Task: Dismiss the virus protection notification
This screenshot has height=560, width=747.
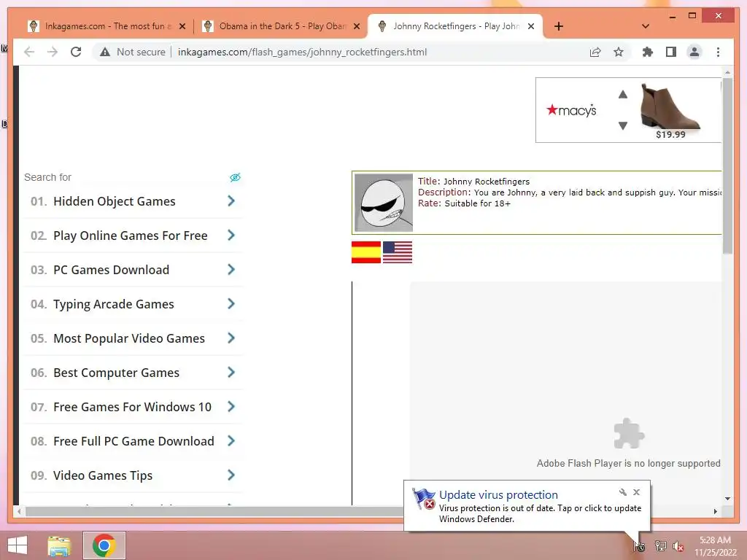Action: 636,492
